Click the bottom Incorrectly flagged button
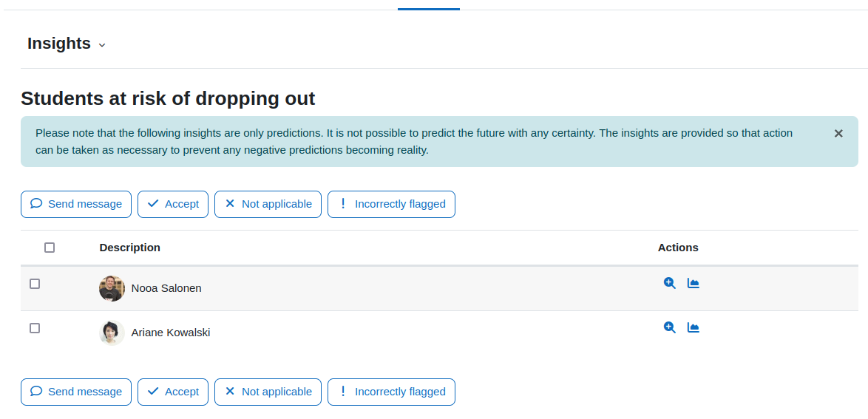Image resolution: width=868 pixels, height=419 pixels. point(391,392)
